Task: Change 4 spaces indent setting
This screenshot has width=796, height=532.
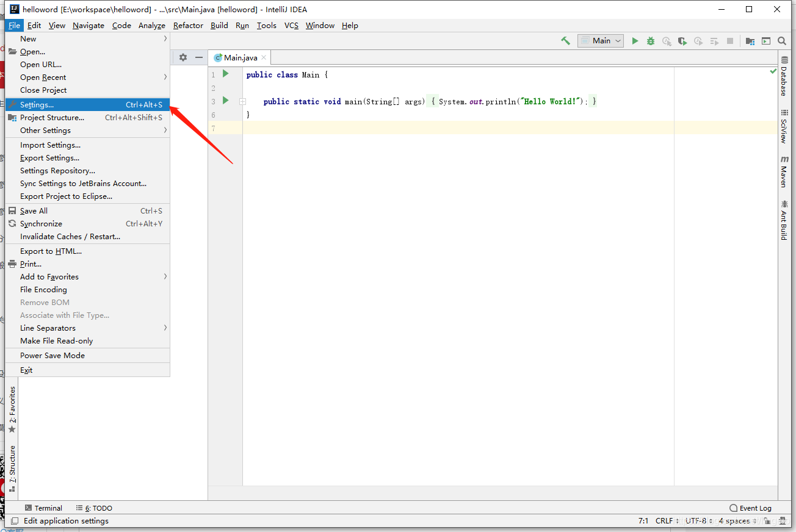Action: click(x=737, y=521)
